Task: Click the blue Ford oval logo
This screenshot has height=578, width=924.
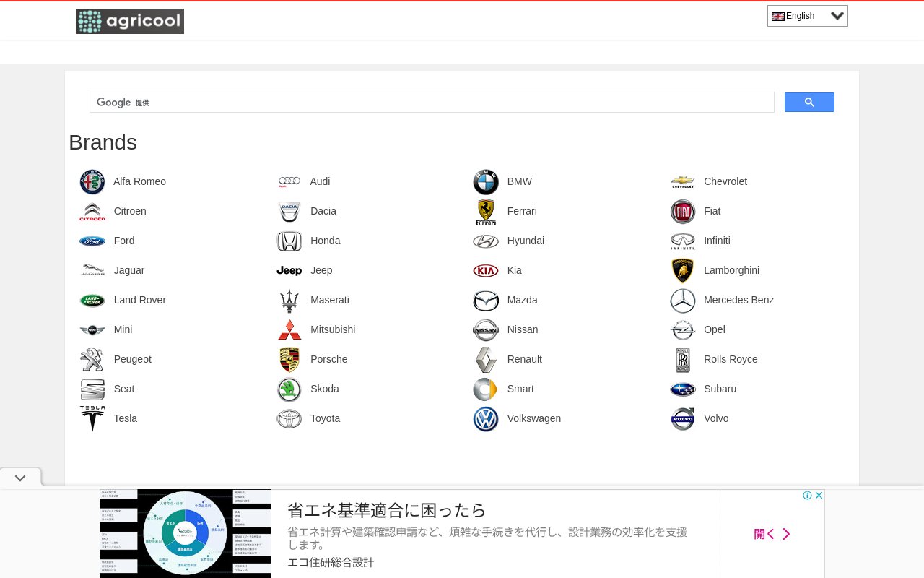Action: pos(92,241)
